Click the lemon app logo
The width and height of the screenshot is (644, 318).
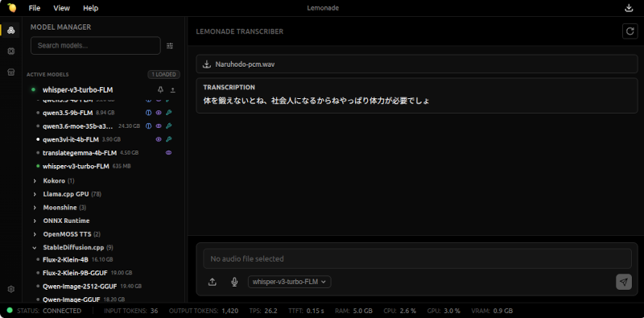click(11, 8)
